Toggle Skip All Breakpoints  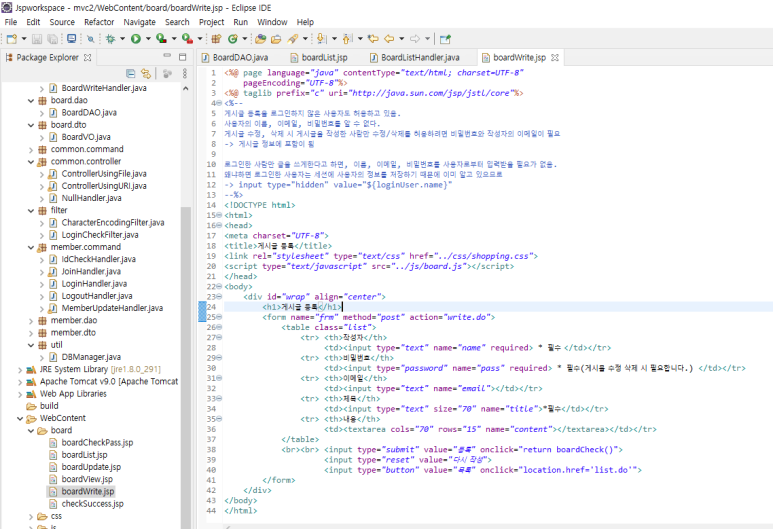[x=91, y=38]
